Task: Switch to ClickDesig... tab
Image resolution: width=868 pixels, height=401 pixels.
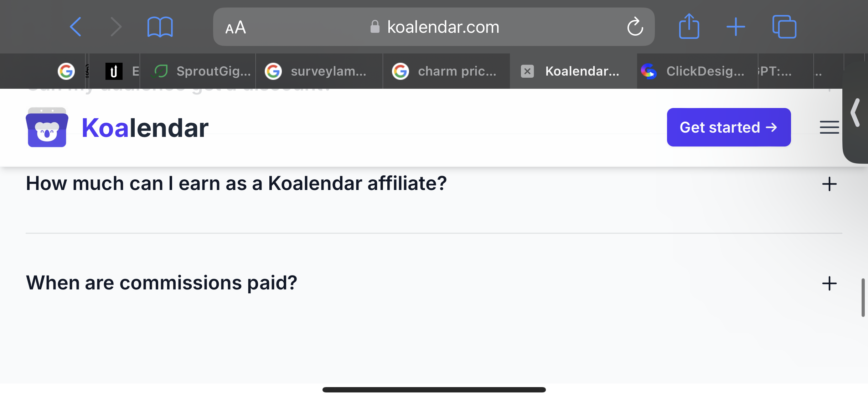Action: point(697,71)
